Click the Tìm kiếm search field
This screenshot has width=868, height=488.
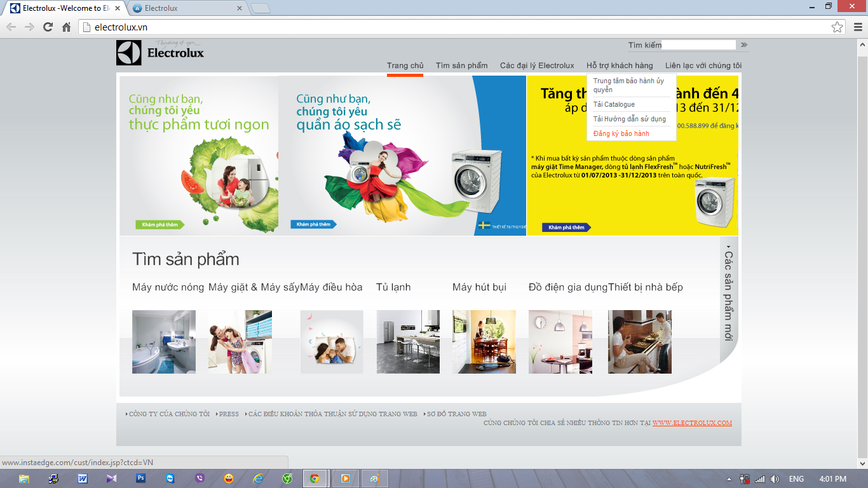pos(698,44)
